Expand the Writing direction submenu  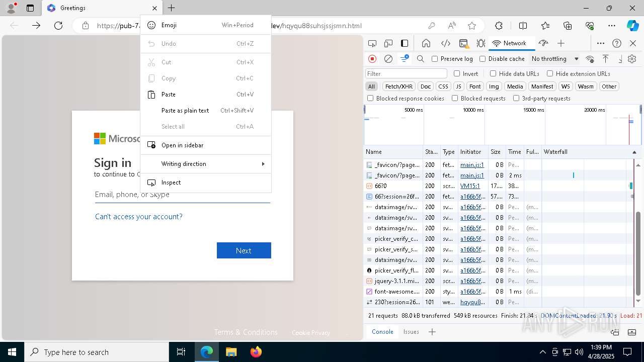(205, 164)
